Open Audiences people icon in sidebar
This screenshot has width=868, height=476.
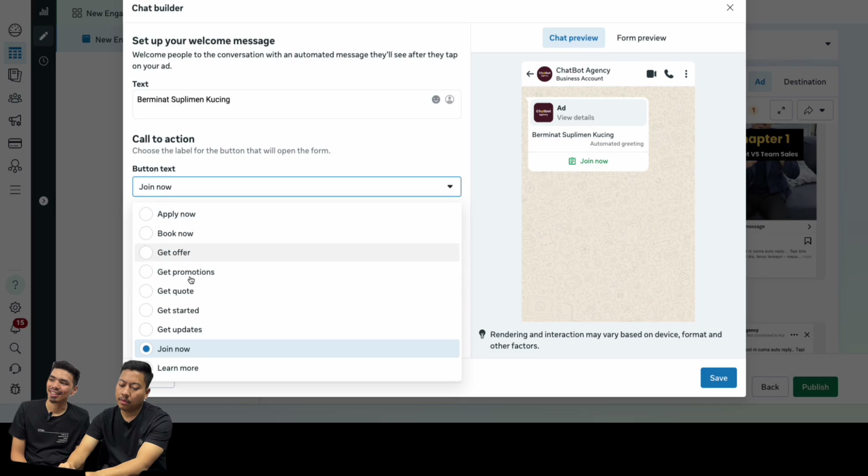tap(15, 98)
